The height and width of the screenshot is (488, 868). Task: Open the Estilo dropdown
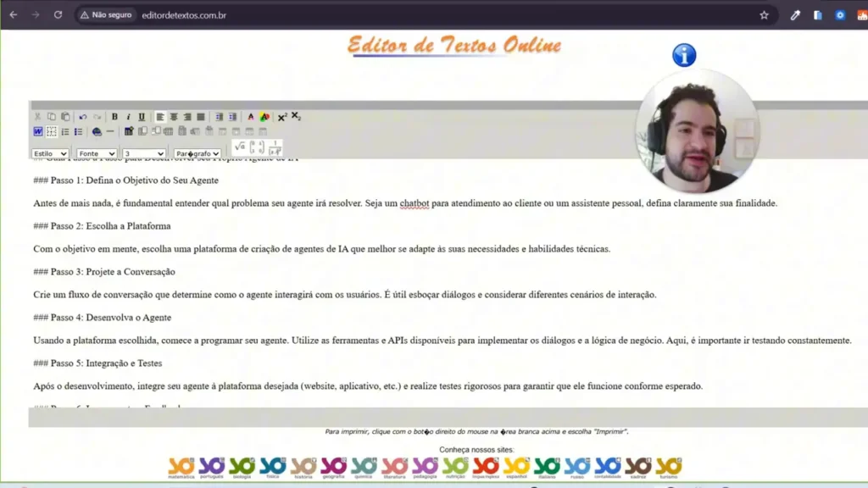point(49,153)
